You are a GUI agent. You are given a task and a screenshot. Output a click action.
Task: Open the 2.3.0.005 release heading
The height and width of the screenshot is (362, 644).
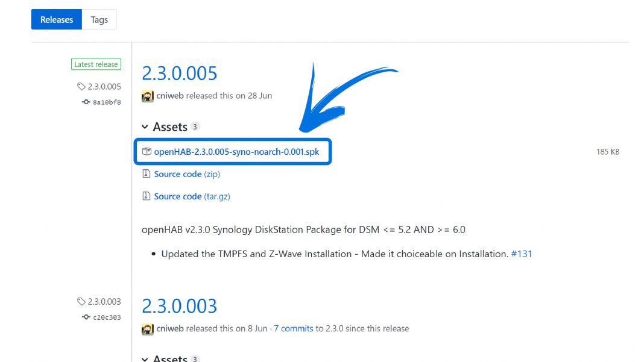click(x=180, y=72)
